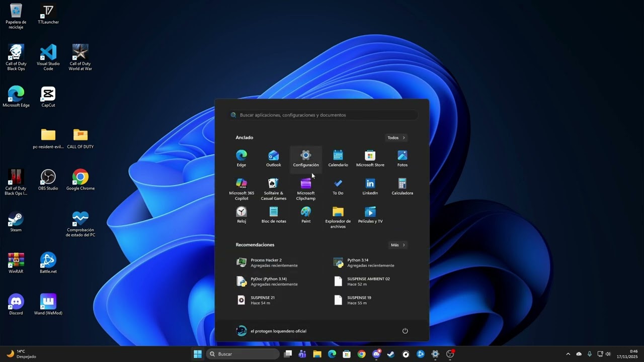
Task: Open recommended PyDoc (Python 3.14)
Action: click(x=274, y=282)
